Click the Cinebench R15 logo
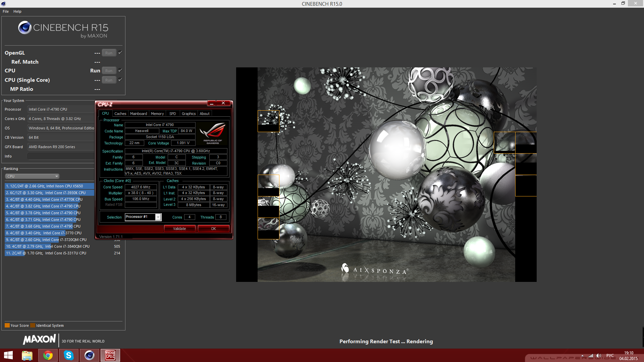Screen dimensions: 644x362 click(63, 29)
